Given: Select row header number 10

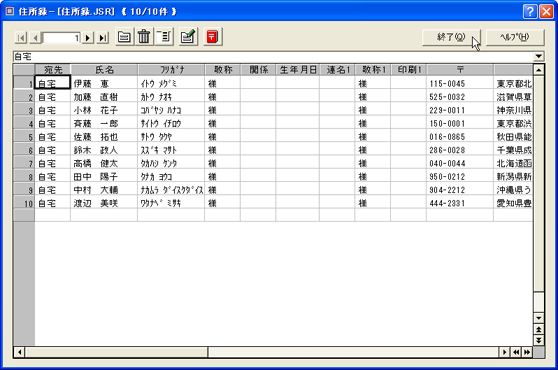Looking at the screenshot, I should coord(24,203).
